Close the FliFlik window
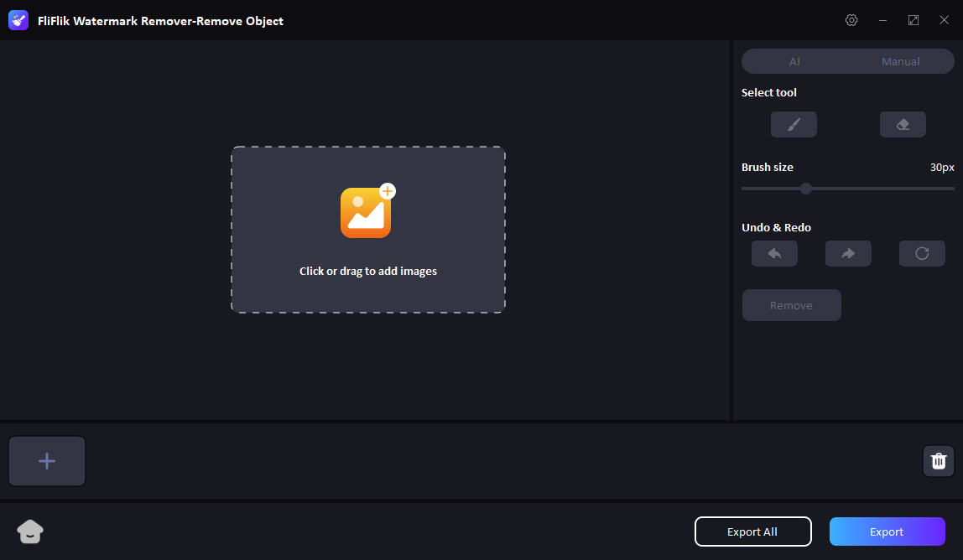 point(944,20)
